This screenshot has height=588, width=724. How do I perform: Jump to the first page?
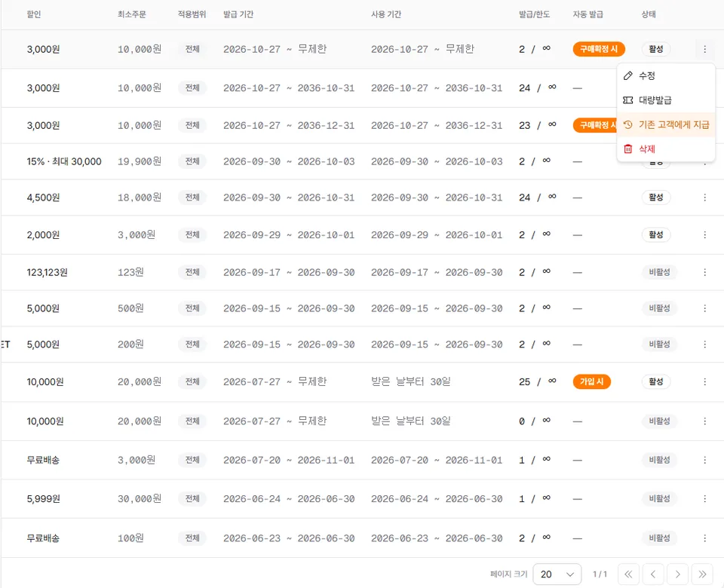628,574
